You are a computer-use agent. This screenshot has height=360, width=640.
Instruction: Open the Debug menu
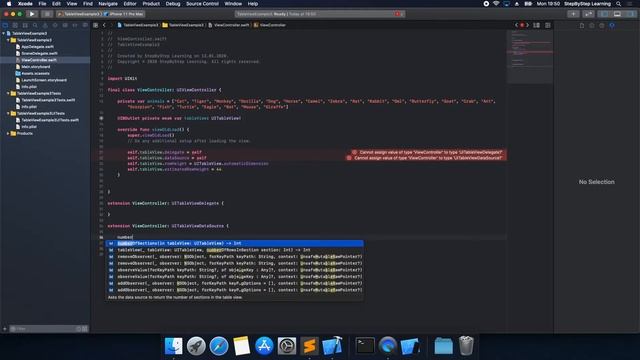click(x=173, y=4)
